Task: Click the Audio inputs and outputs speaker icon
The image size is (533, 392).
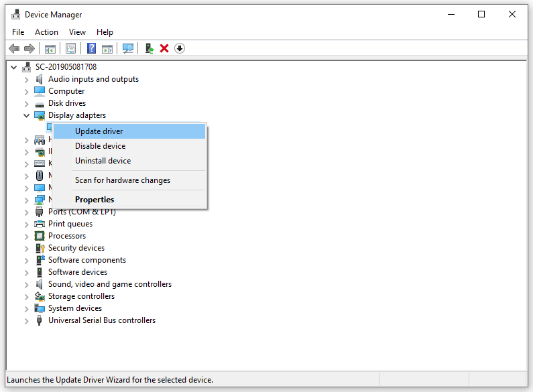Action: coord(40,79)
